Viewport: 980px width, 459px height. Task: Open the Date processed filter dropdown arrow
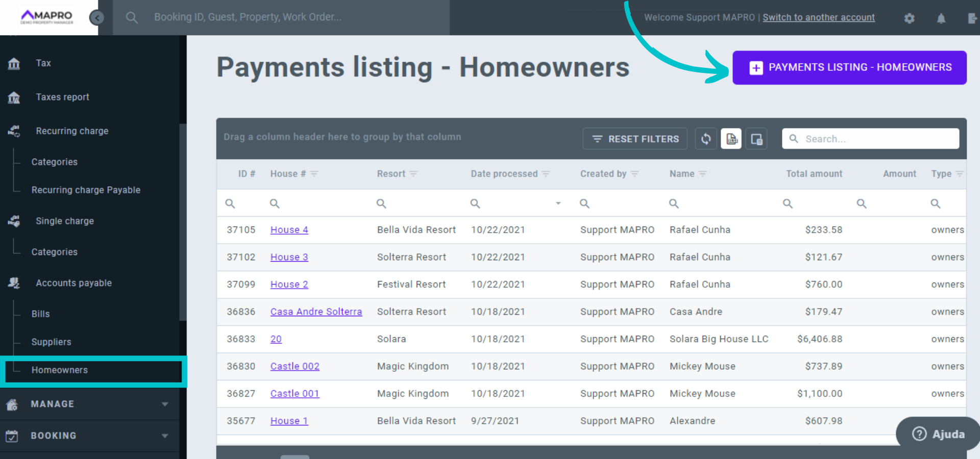click(x=558, y=203)
